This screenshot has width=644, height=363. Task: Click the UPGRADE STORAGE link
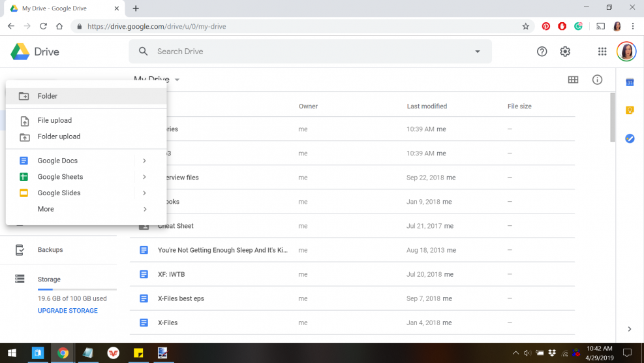[68, 311]
